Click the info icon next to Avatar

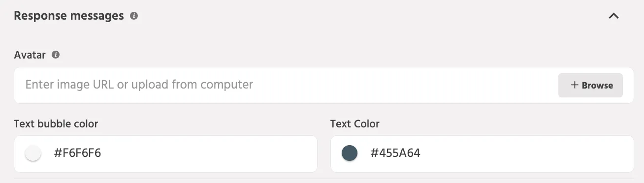click(x=56, y=55)
